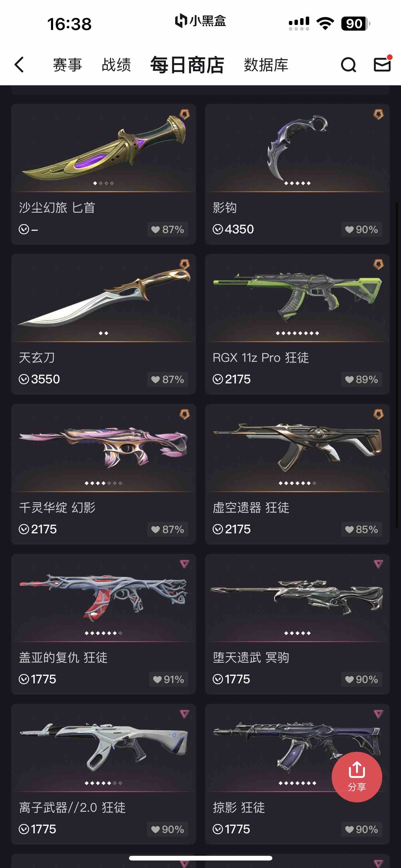Like 影钩 via the 90% heart
Viewport: 401px width, 868px height.
click(x=362, y=229)
